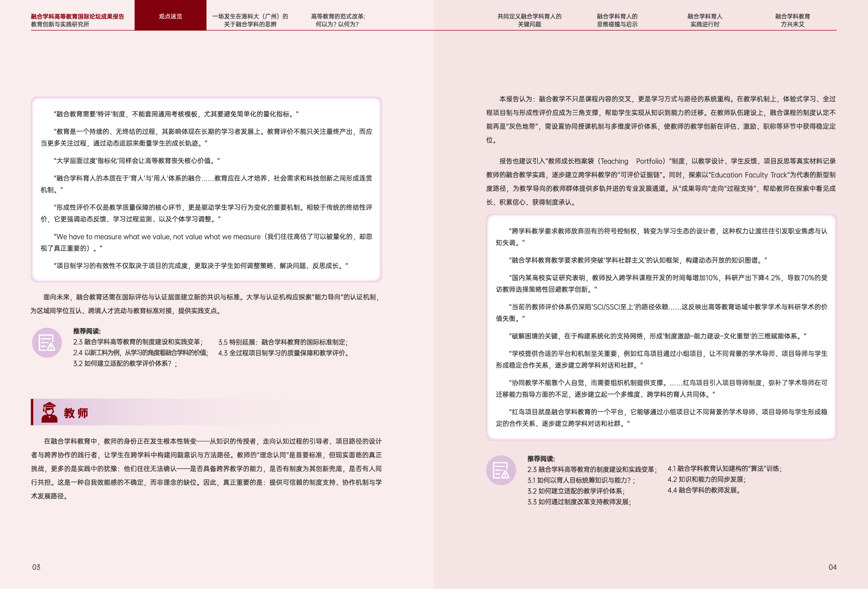This screenshot has width=868, height=589.
Task: Click the text Teaching Portfolio in paragraph
Action: 631,161
